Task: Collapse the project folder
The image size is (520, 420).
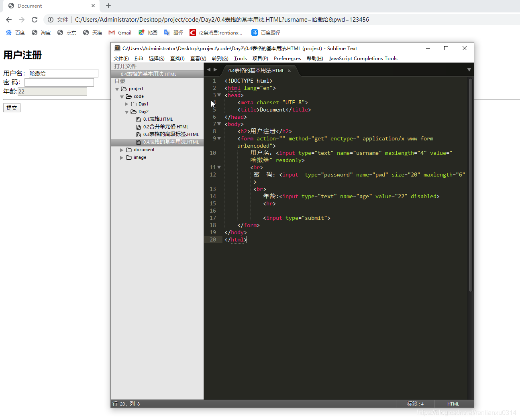Action: (x=117, y=89)
